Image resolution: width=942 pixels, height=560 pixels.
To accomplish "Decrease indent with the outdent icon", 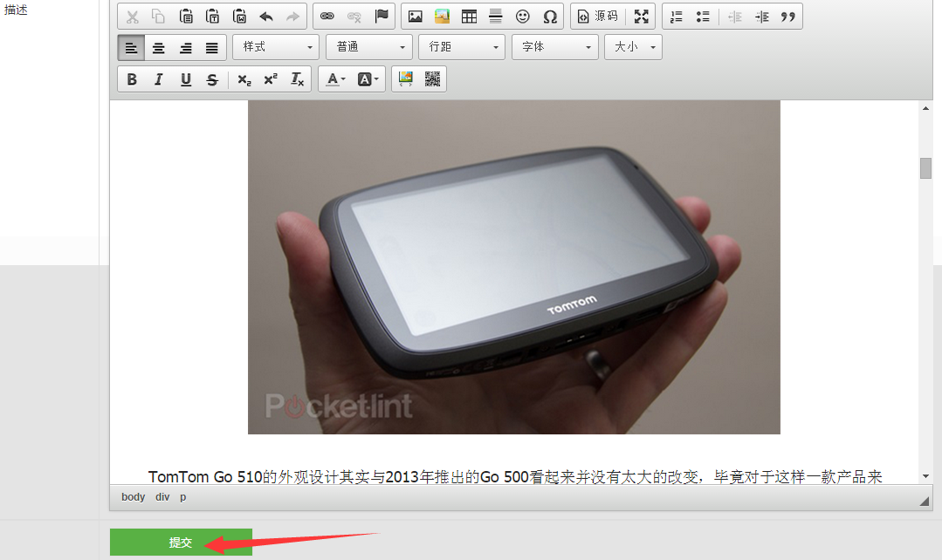I will tap(735, 17).
